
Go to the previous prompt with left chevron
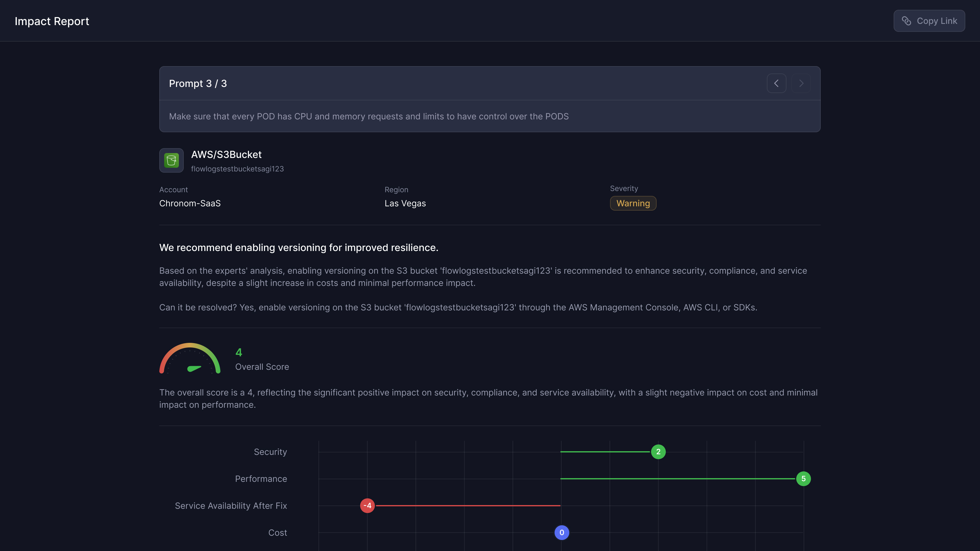coord(776,83)
